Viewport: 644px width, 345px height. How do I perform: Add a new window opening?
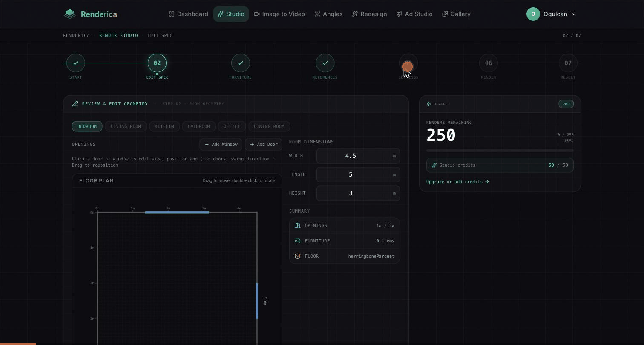(221, 144)
